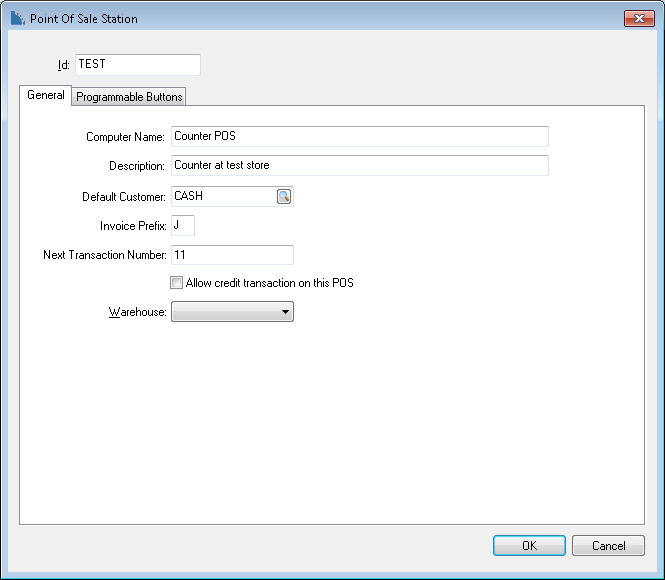The width and height of the screenshot is (665, 580).
Task: Click the Id label
Action: tap(63, 65)
